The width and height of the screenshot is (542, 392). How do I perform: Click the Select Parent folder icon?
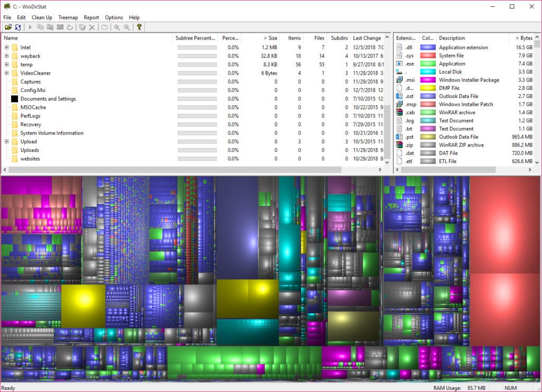point(104,27)
